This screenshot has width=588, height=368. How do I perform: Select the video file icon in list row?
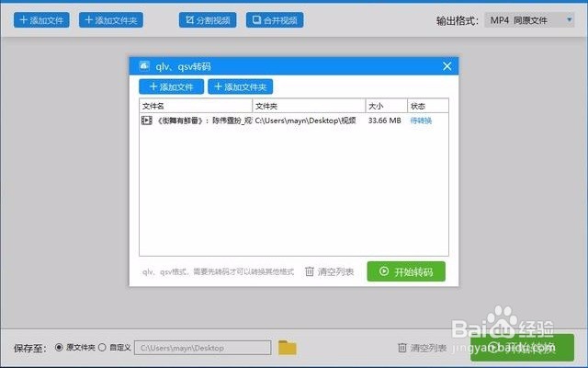(x=147, y=121)
